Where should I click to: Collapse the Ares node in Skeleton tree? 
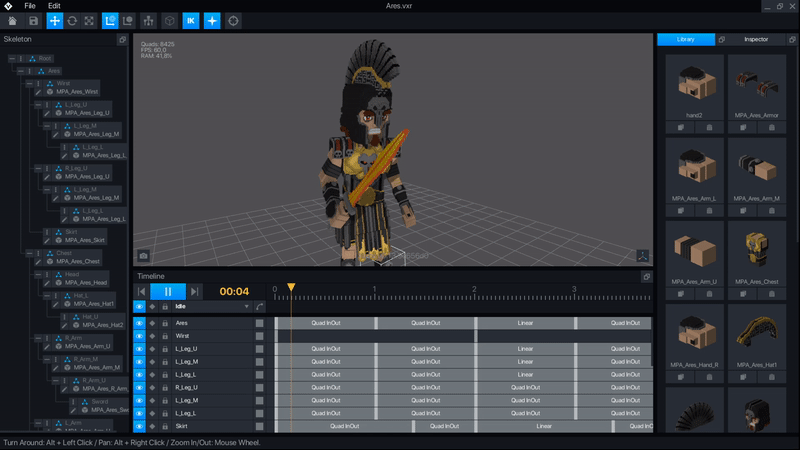point(21,71)
